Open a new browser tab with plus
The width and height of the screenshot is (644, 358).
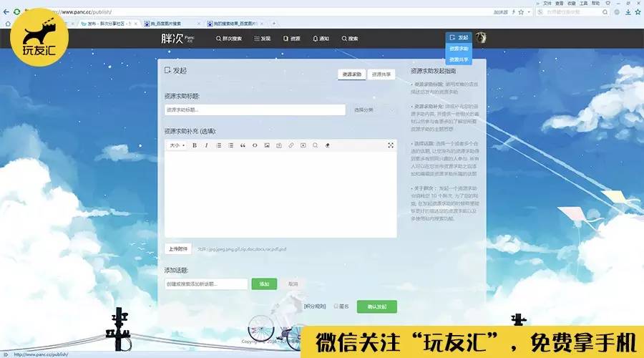[274, 24]
